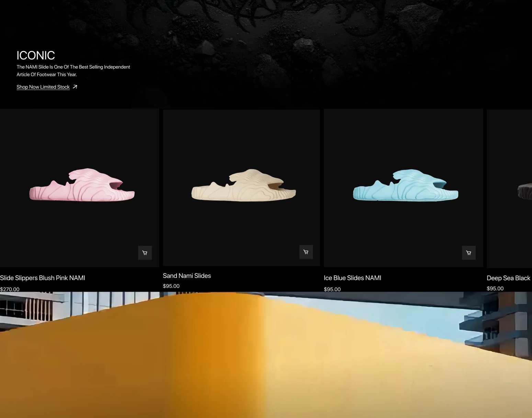Viewport: 532px width, 418px height.
Task: Click the Deep Sea Black $95.00 price
Action: click(495, 289)
